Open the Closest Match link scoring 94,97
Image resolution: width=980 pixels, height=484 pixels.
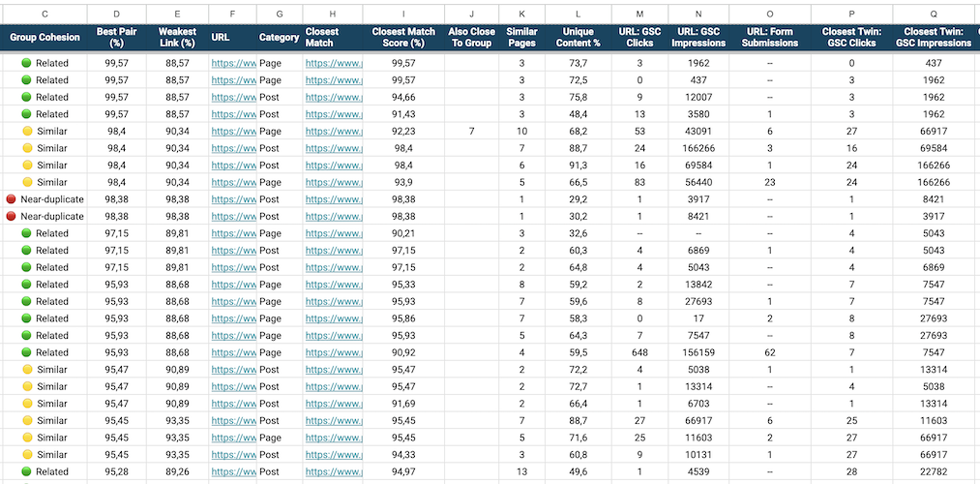click(334, 471)
